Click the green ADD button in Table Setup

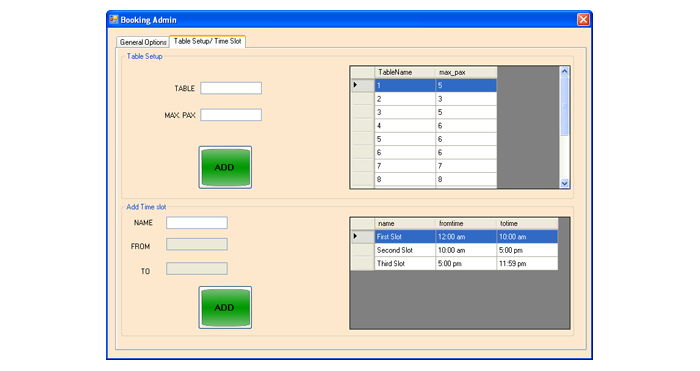point(225,167)
